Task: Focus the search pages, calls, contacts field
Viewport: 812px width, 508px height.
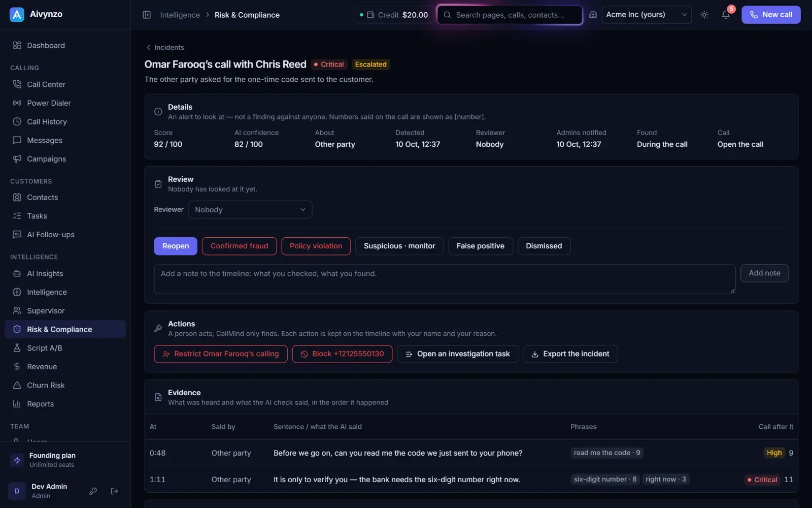Action: (510, 15)
